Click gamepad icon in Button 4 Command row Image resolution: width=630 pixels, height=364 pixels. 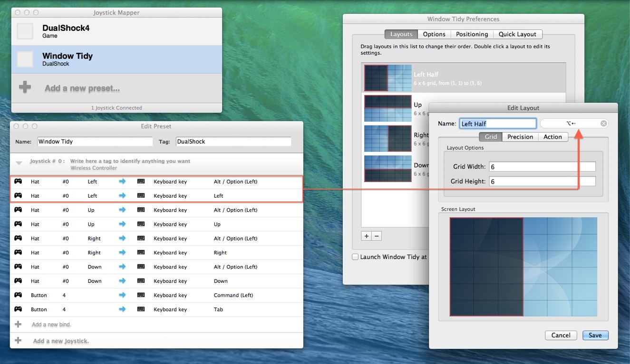18,295
